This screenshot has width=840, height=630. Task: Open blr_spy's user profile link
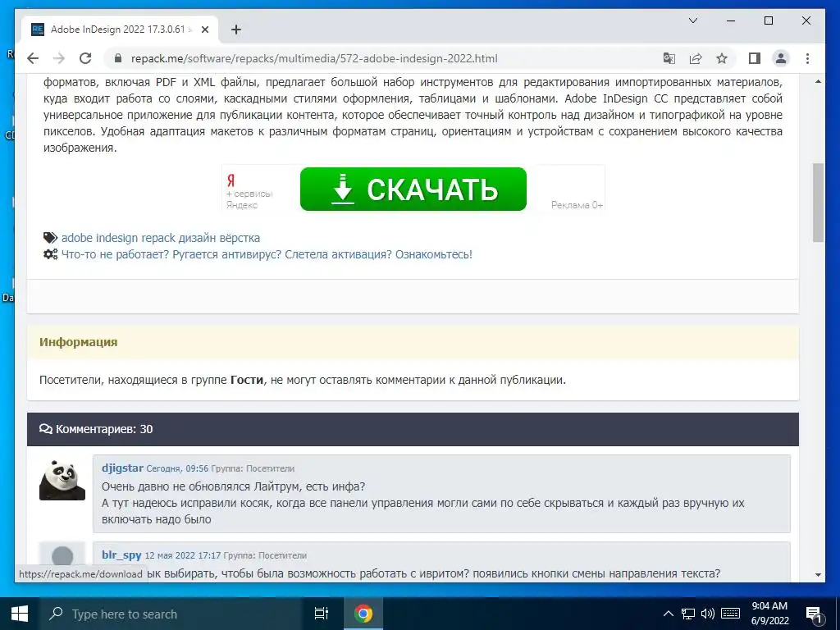tap(121, 555)
